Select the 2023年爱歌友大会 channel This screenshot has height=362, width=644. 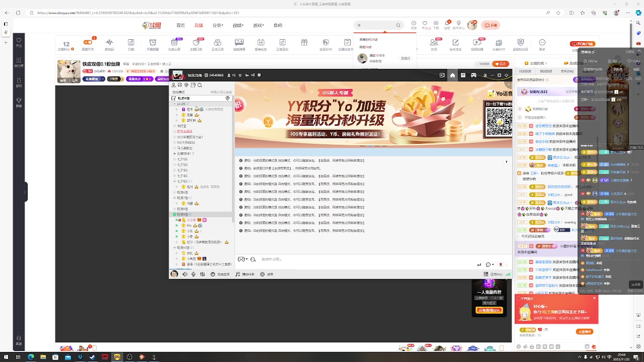(190, 137)
